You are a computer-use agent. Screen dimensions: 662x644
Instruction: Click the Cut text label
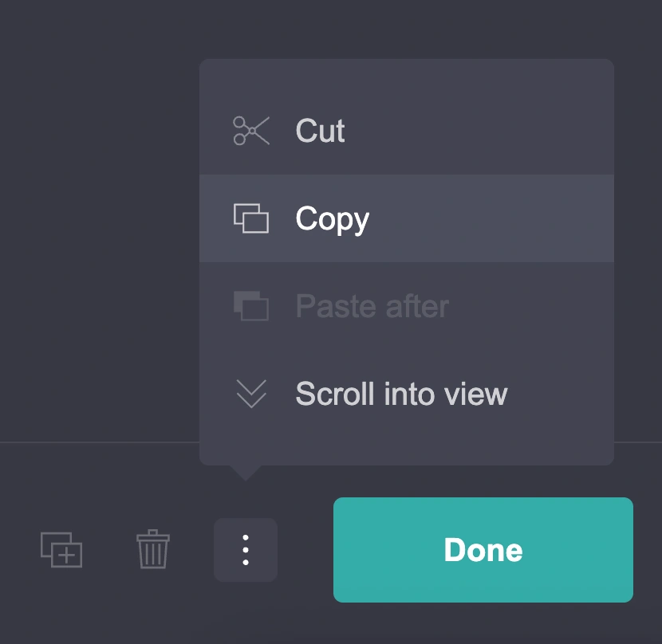[320, 131]
